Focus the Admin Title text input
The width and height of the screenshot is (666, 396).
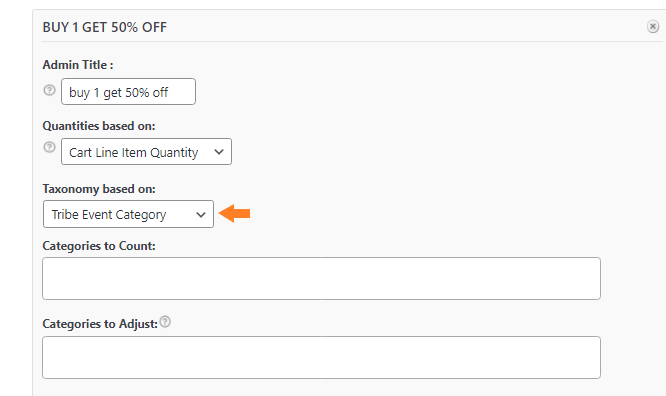(128, 91)
